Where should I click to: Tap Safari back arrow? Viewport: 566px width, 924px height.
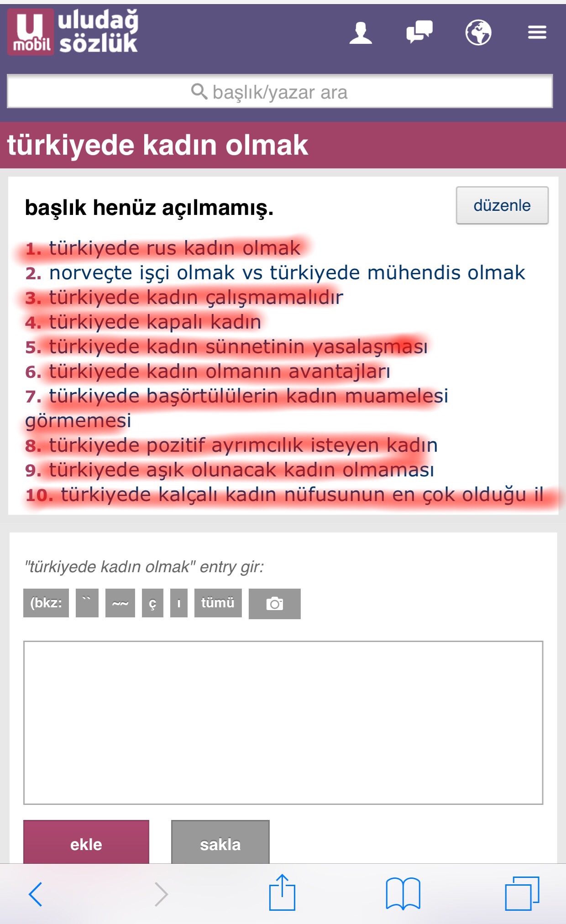(36, 894)
